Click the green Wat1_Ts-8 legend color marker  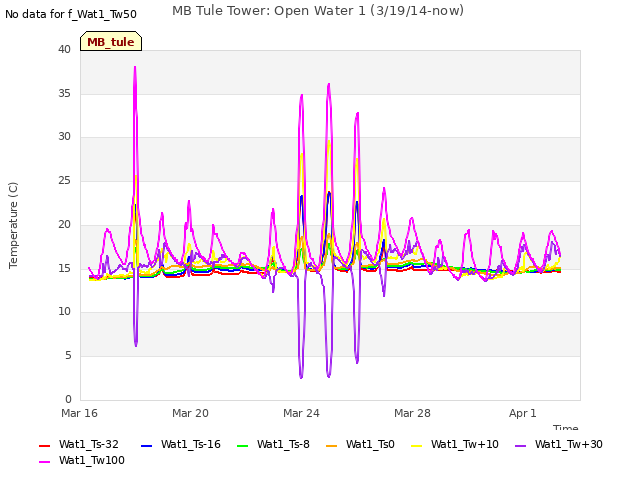point(242,445)
